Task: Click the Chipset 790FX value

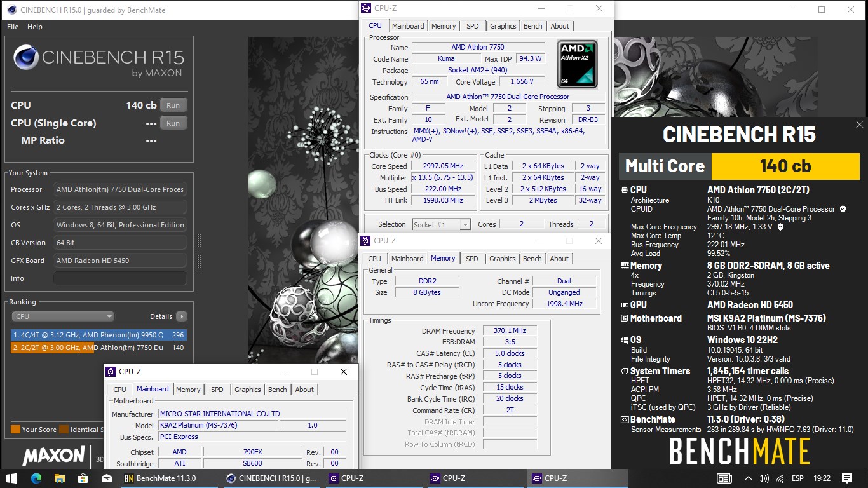Action: coord(252,452)
